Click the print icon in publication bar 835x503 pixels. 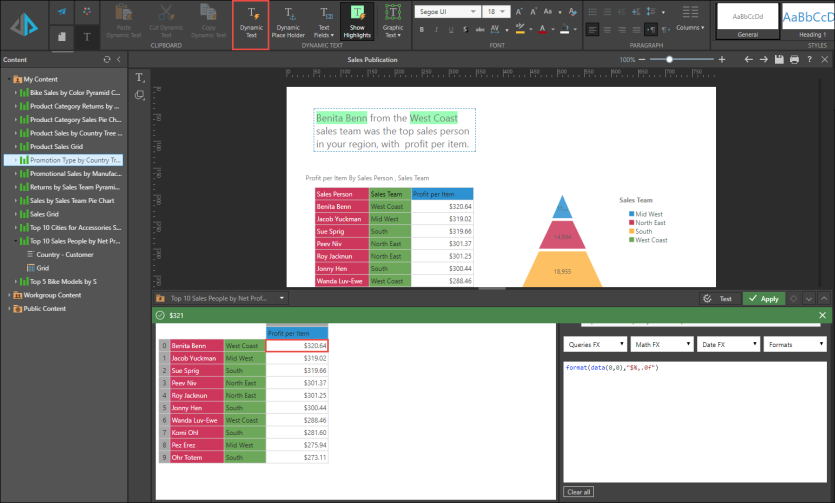794,60
